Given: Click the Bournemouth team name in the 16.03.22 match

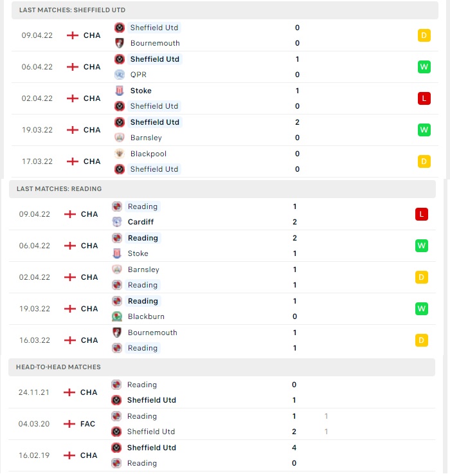Looking at the screenshot, I should 152,333.
